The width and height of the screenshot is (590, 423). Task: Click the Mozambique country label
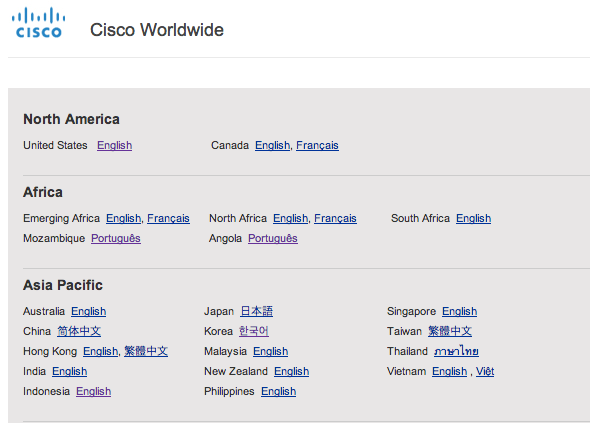[54, 238]
